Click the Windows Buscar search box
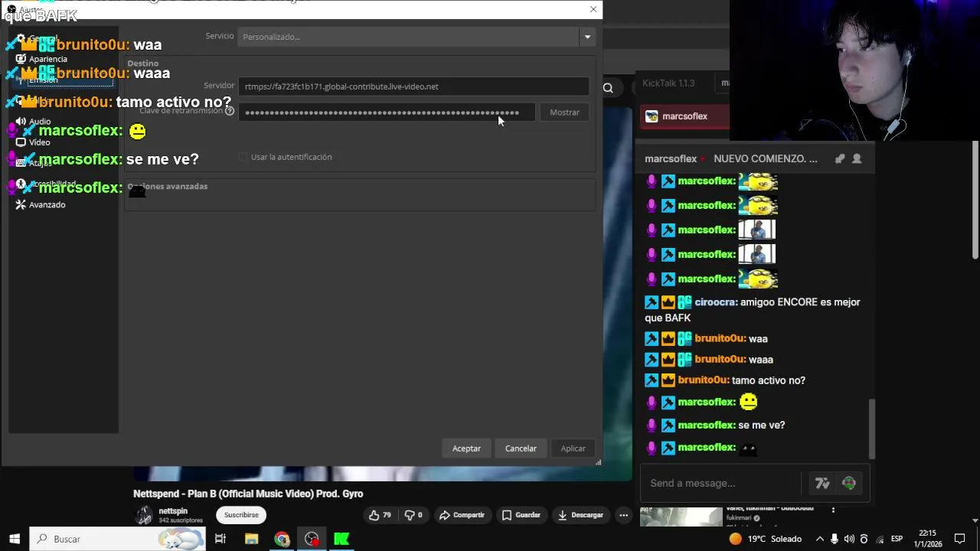 (117, 539)
